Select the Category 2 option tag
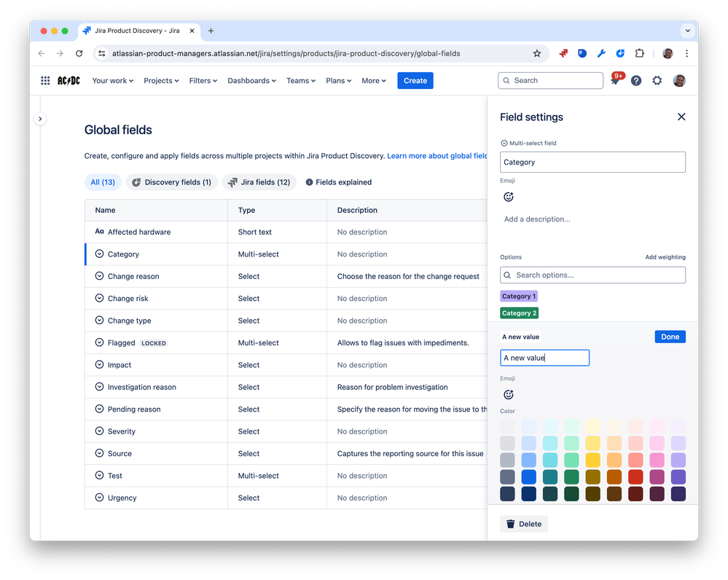 [519, 313]
